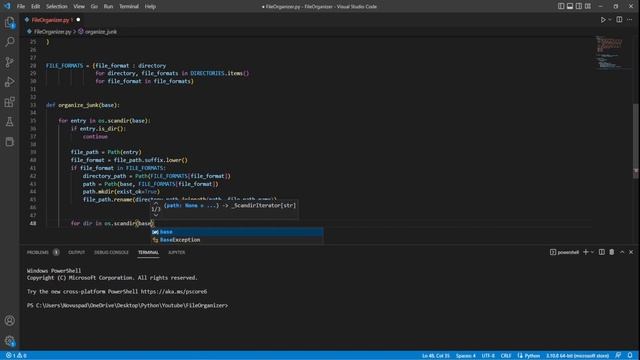Open the Go menu

[94, 7]
